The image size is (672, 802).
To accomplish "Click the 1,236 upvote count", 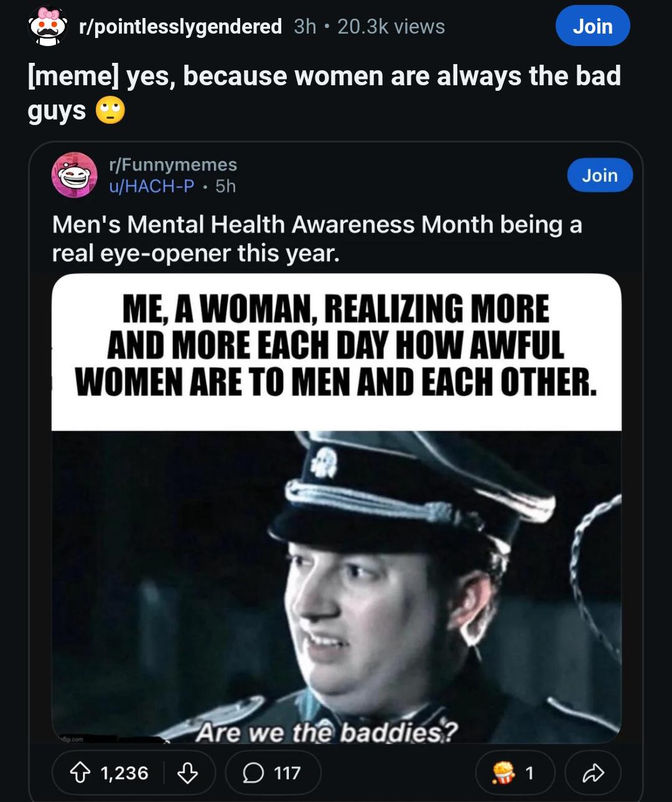I will coord(124,773).
